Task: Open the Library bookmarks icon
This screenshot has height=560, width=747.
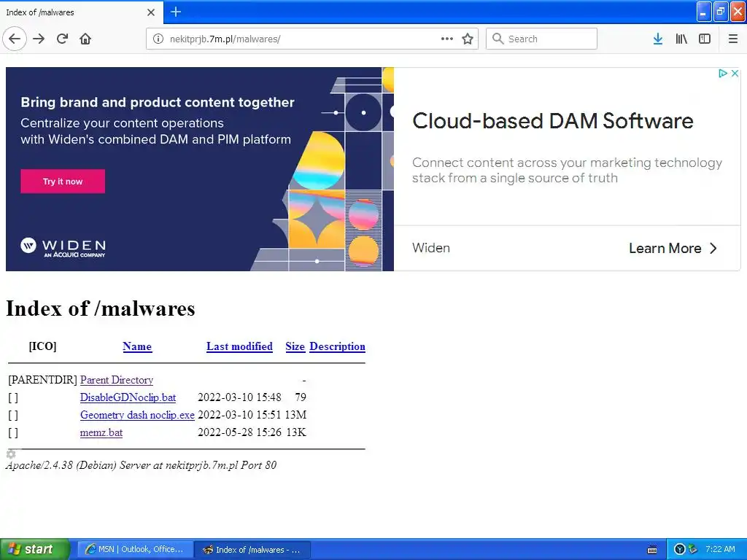Action: [x=681, y=39]
